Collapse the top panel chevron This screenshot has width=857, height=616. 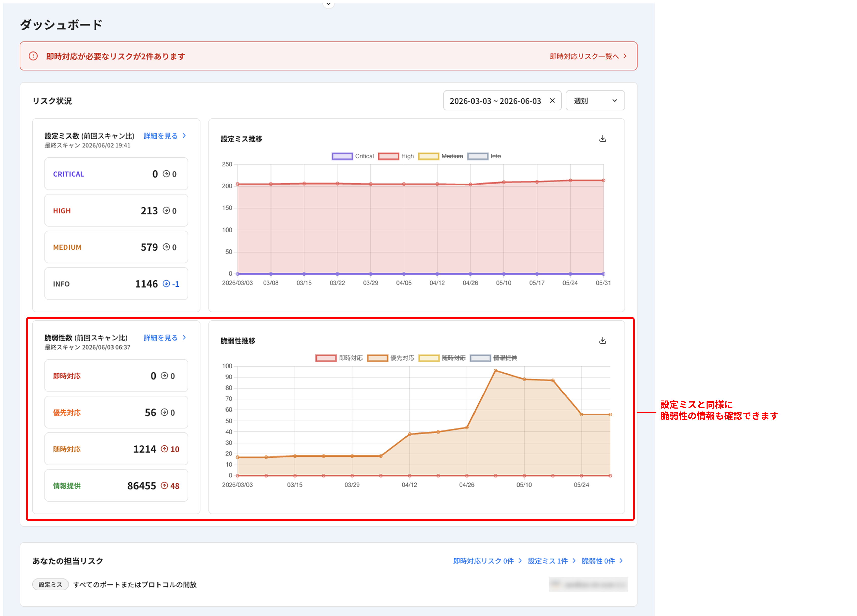click(x=328, y=4)
